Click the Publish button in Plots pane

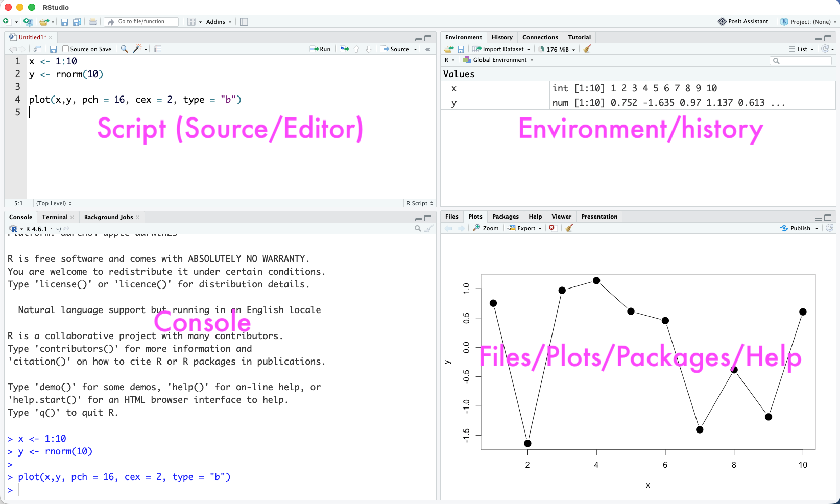coord(796,228)
